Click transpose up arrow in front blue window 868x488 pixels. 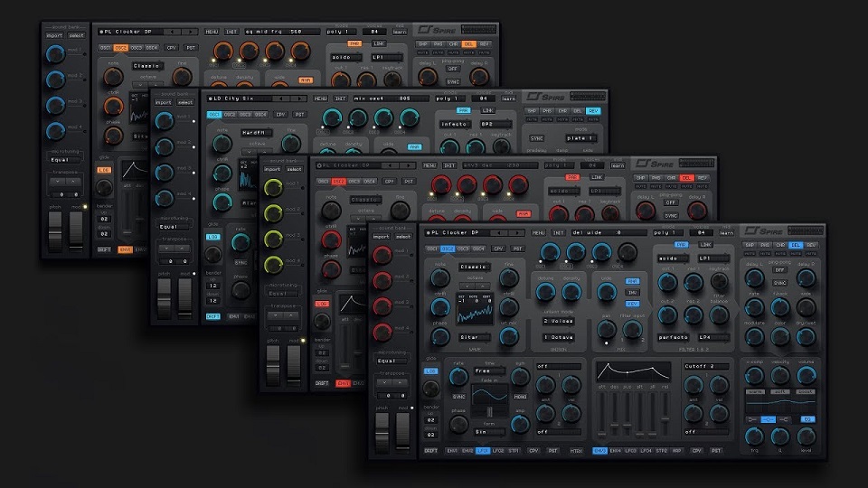click(400, 382)
